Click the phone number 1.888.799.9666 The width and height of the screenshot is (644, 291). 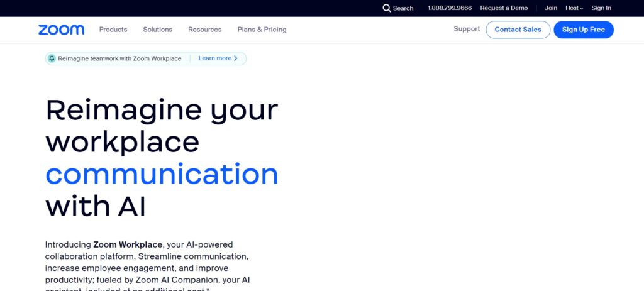(450, 8)
